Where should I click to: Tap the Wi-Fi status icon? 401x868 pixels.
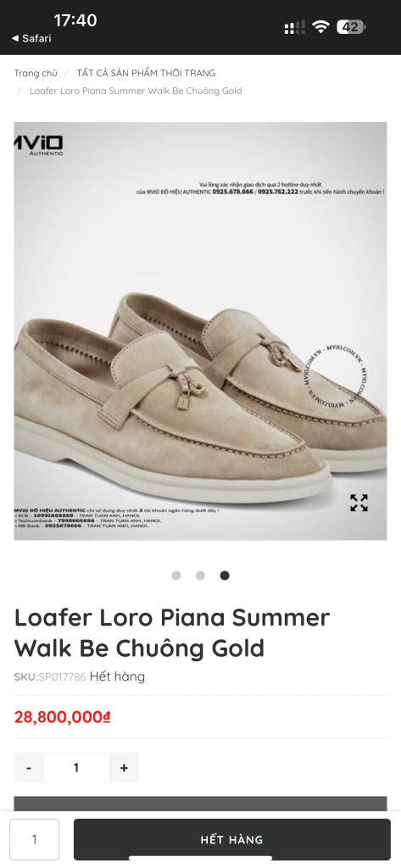[320, 26]
